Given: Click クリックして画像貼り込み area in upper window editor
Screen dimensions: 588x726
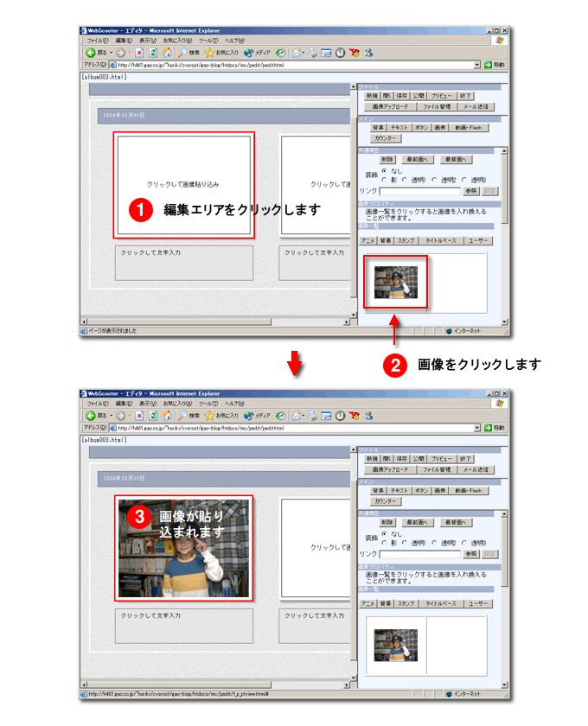Looking at the screenshot, I should click(x=183, y=185).
